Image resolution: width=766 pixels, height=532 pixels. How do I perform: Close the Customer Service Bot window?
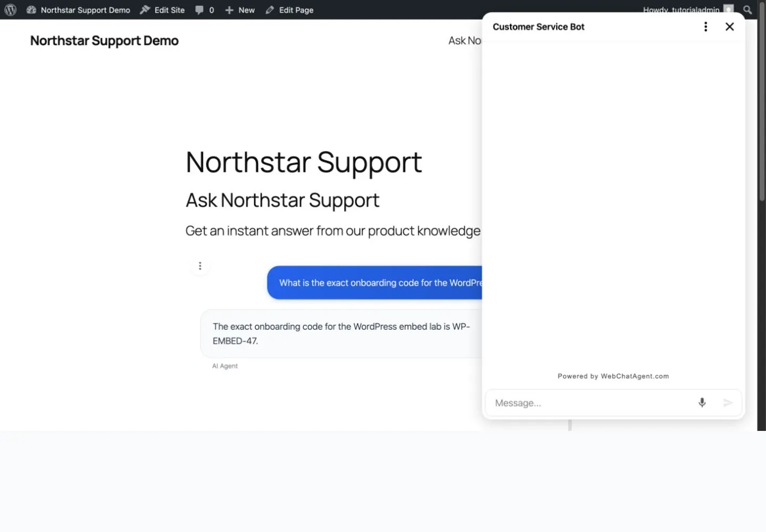730,27
